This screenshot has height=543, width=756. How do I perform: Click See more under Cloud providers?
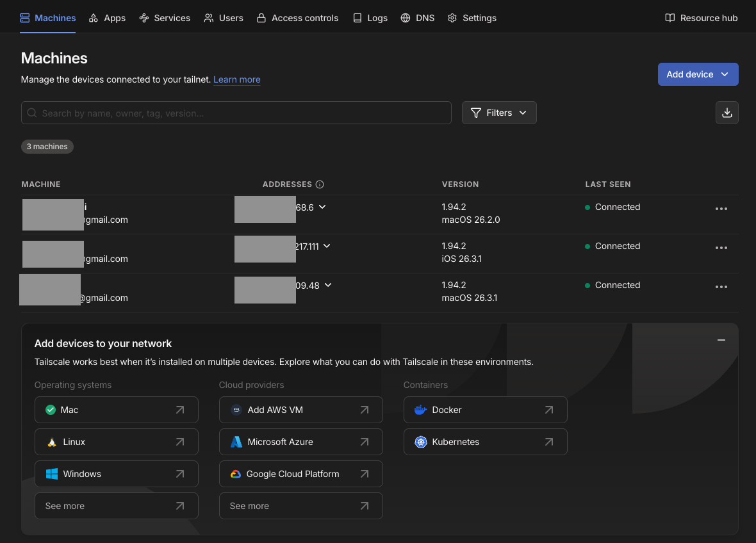[x=301, y=506]
